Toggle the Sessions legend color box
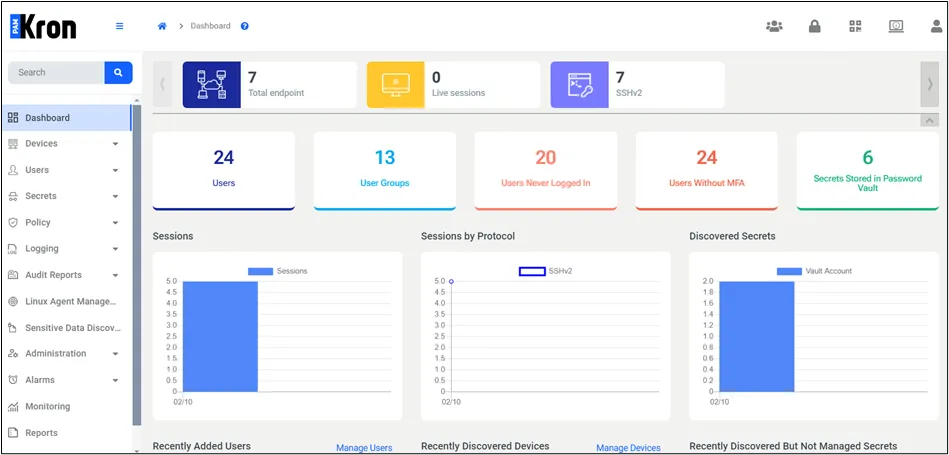The width and height of the screenshot is (949, 455). click(x=260, y=271)
